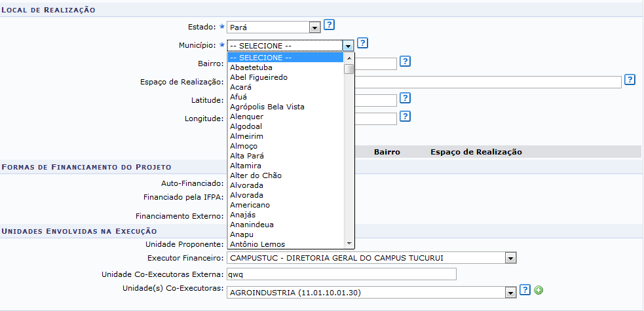Click the Espaço de Realização text field

point(488,82)
